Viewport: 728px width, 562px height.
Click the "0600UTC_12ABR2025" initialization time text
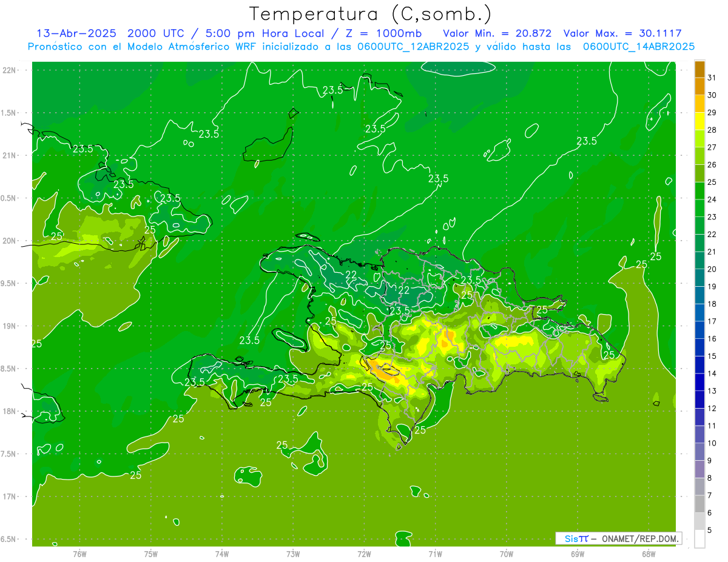tap(413, 47)
